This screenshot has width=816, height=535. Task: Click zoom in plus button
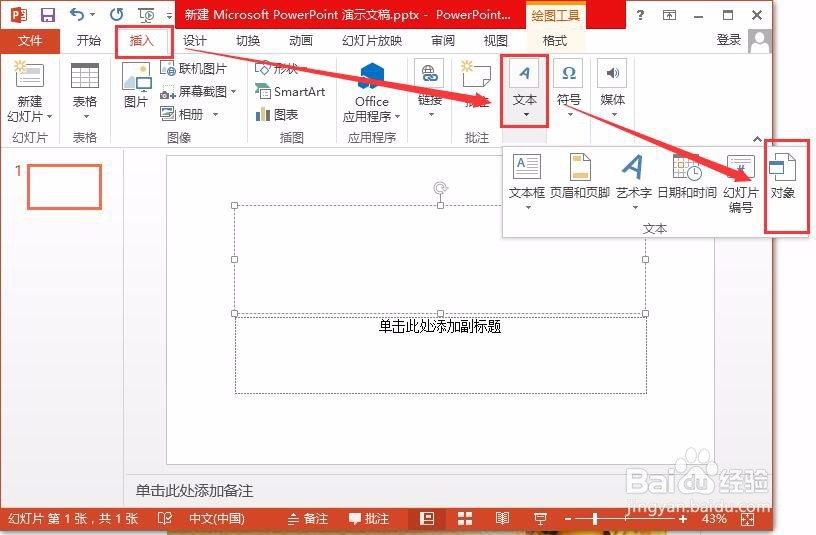683,519
